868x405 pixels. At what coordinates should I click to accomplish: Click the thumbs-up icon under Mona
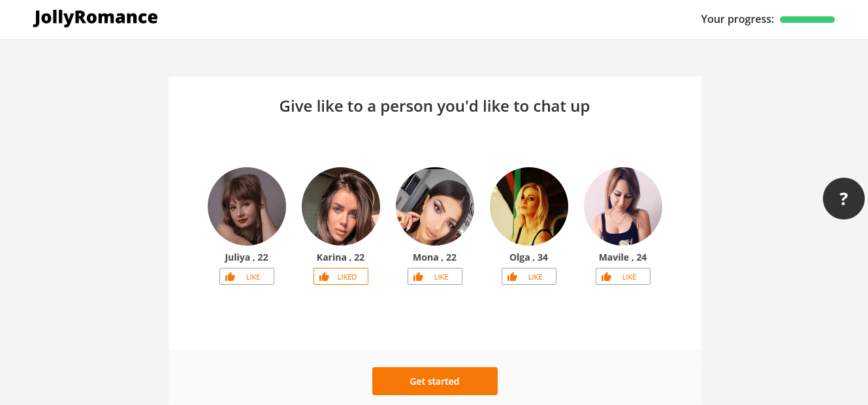click(418, 277)
